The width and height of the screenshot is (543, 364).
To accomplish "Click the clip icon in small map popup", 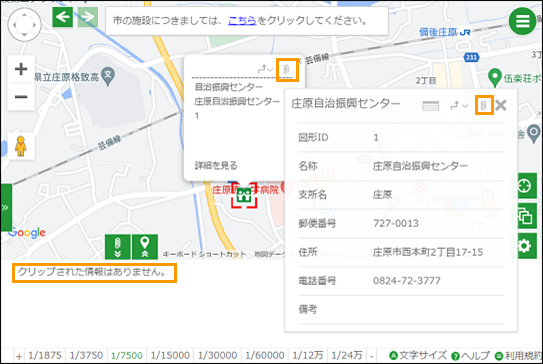I will (287, 70).
